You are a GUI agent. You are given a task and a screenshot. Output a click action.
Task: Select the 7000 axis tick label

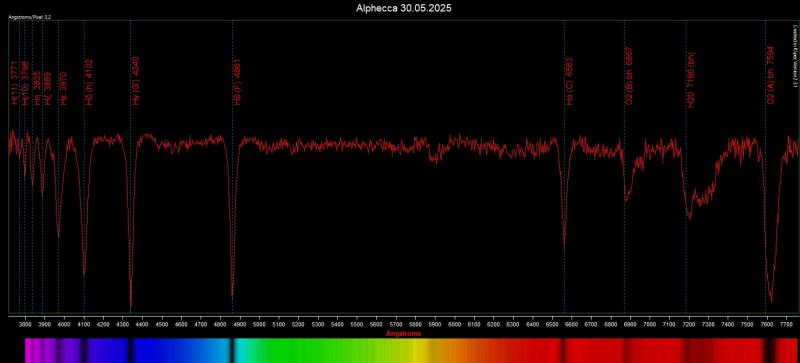click(650, 324)
